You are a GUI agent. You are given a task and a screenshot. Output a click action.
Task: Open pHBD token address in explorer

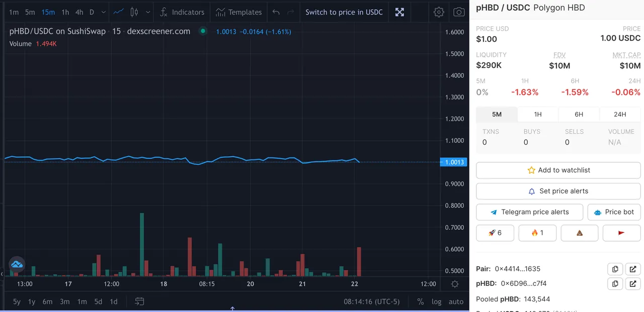(633, 284)
